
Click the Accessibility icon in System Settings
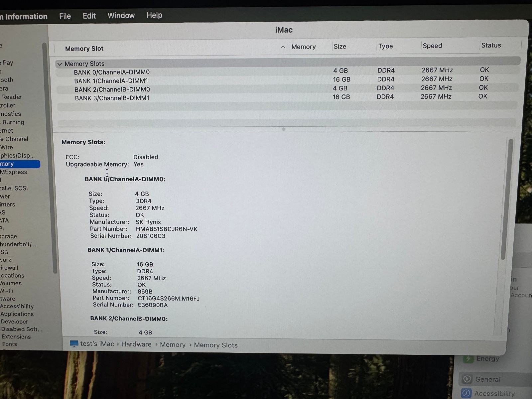tap(466, 393)
